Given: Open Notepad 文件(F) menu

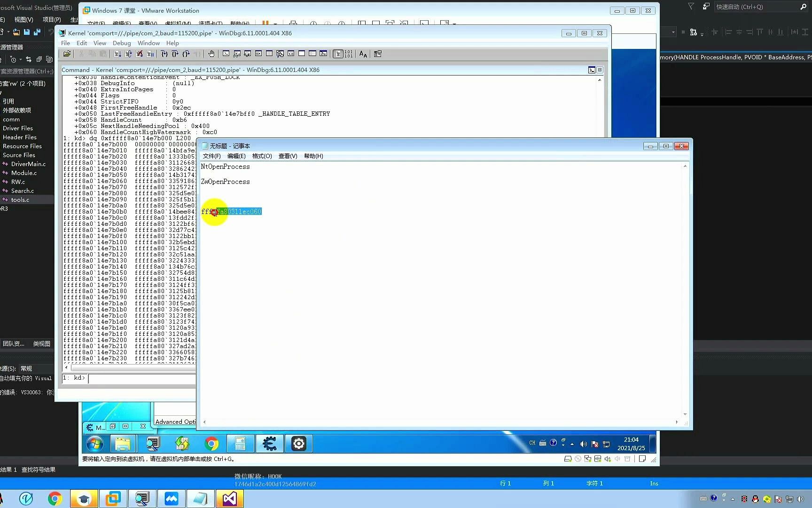Looking at the screenshot, I should tap(211, 156).
